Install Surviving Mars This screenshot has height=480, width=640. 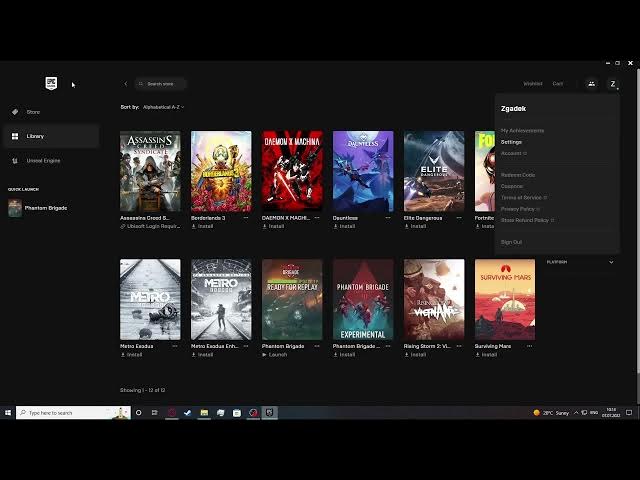click(487, 355)
